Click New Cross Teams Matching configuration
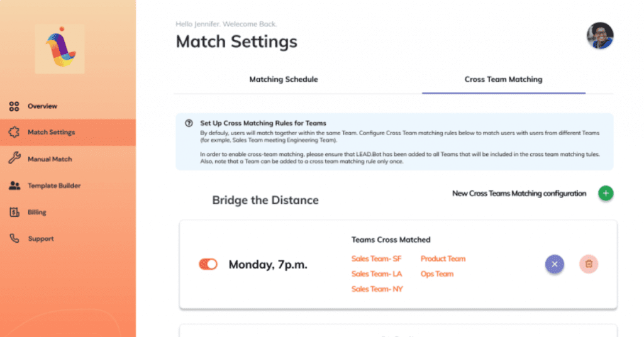This screenshot has height=337, width=644. tap(519, 194)
